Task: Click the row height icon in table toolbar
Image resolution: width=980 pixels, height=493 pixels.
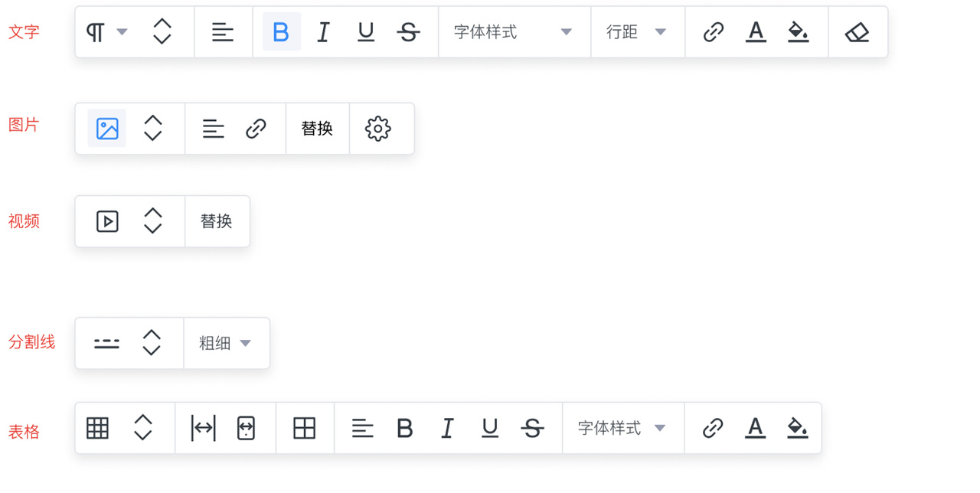Action: tap(246, 428)
